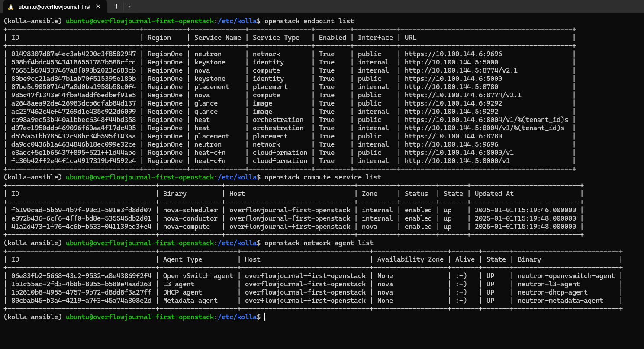Click 'nova' zone in nova-compute row

click(370, 227)
